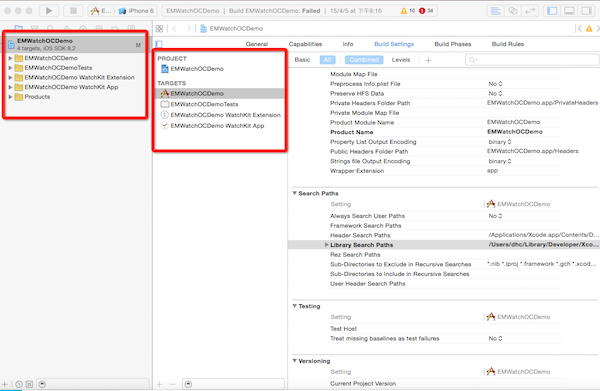
Task: Switch to the Capabilities tab
Action: pyautogui.click(x=305, y=44)
